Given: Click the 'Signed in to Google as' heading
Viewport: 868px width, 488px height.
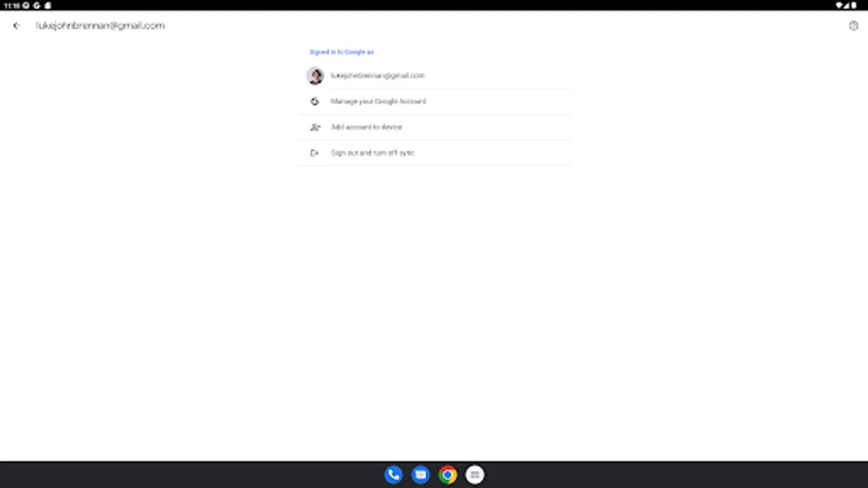Looking at the screenshot, I should click(x=342, y=52).
